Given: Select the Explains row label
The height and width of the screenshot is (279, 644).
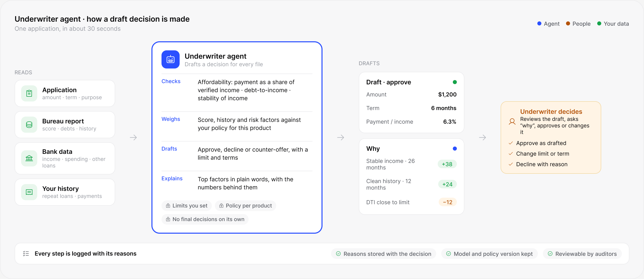Looking at the screenshot, I should point(172,179).
